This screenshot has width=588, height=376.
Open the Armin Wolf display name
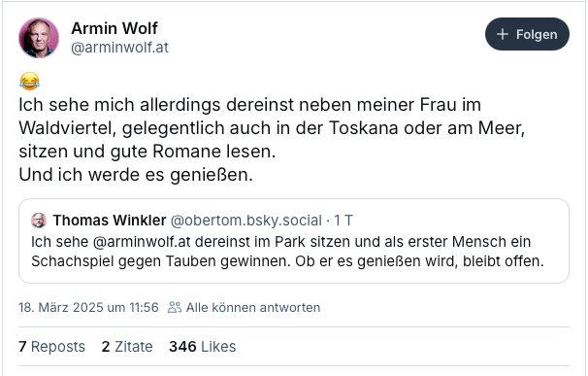(114, 28)
